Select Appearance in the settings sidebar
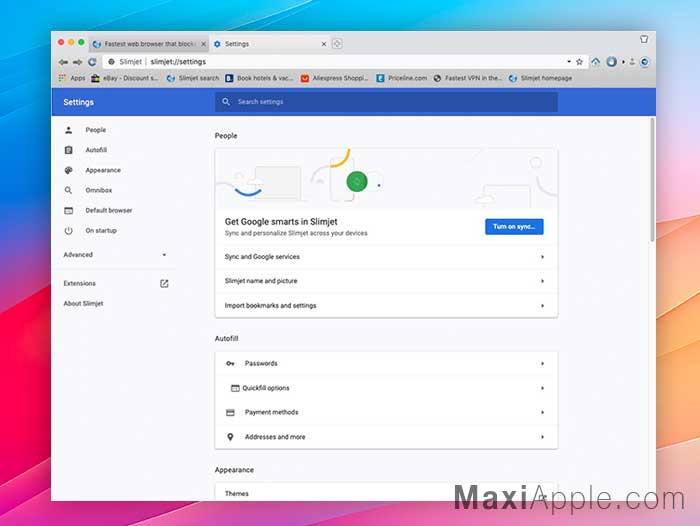 coord(103,170)
